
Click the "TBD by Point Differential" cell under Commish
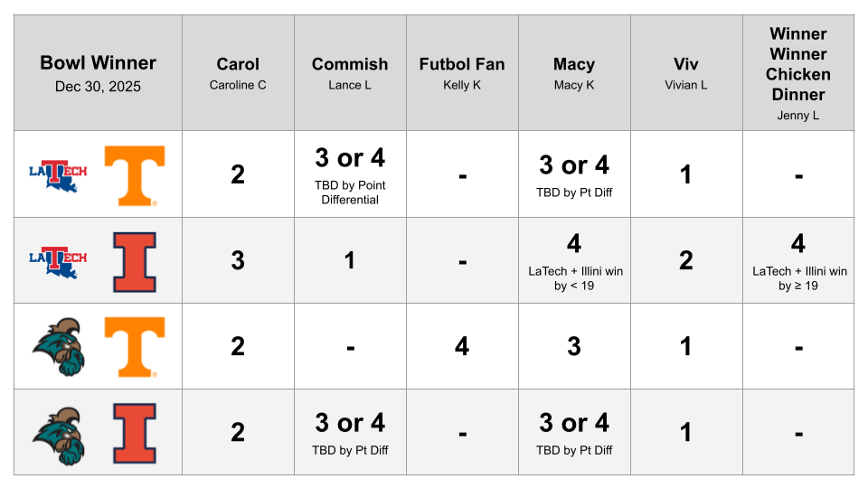pos(350,174)
